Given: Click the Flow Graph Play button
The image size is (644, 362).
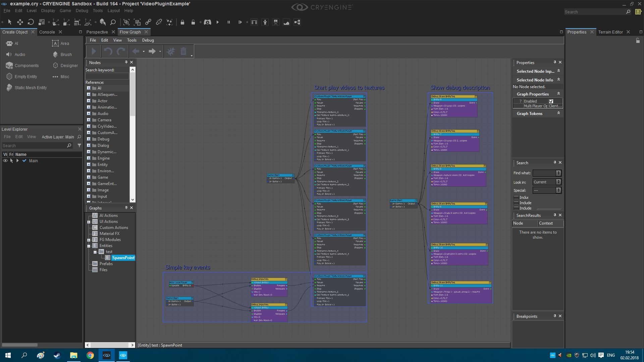Looking at the screenshot, I should pyautogui.click(x=94, y=51).
